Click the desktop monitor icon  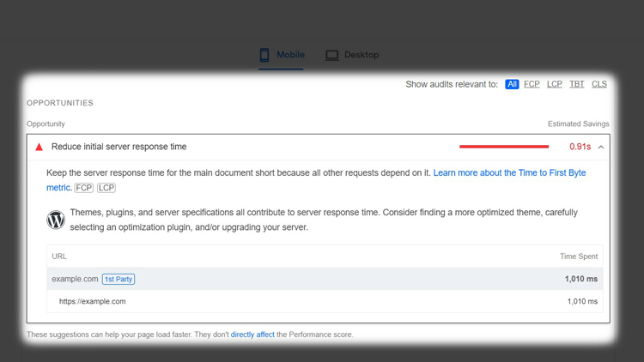tap(331, 55)
